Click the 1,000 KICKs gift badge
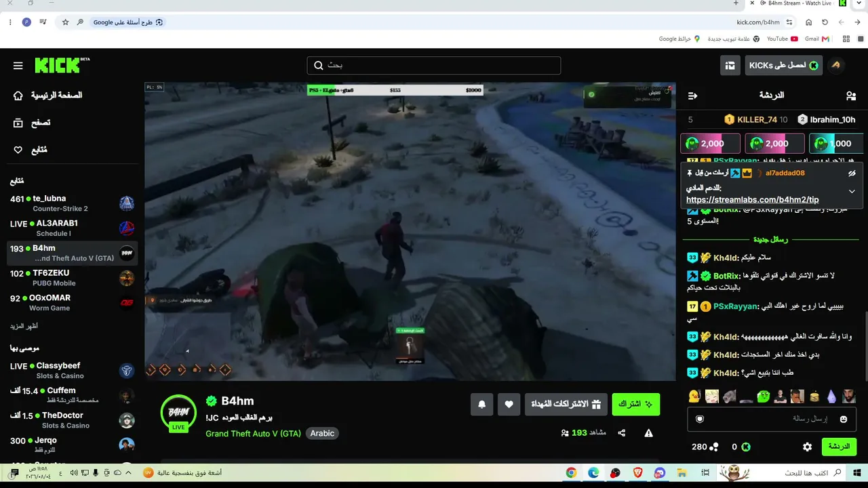The image size is (868, 488). pyautogui.click(x=835, y=144)
